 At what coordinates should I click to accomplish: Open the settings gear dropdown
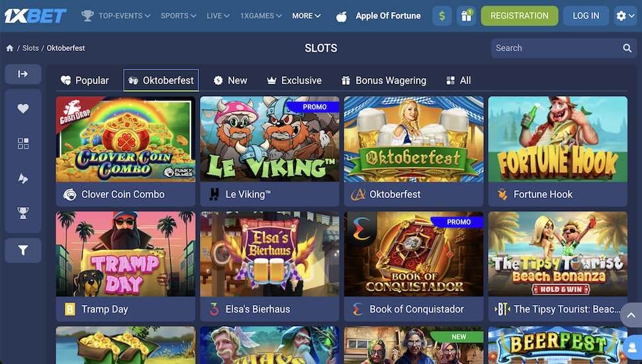[x=625, y=16]
